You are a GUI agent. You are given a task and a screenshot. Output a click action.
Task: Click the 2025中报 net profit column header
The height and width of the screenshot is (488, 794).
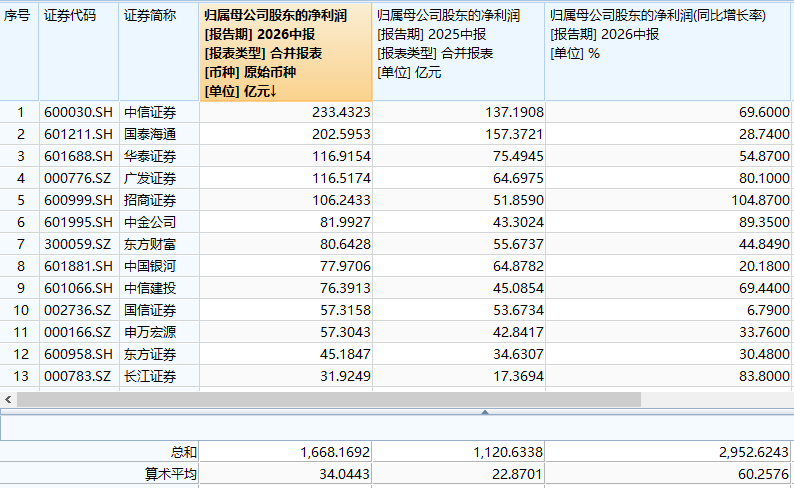tap(459, 52)
